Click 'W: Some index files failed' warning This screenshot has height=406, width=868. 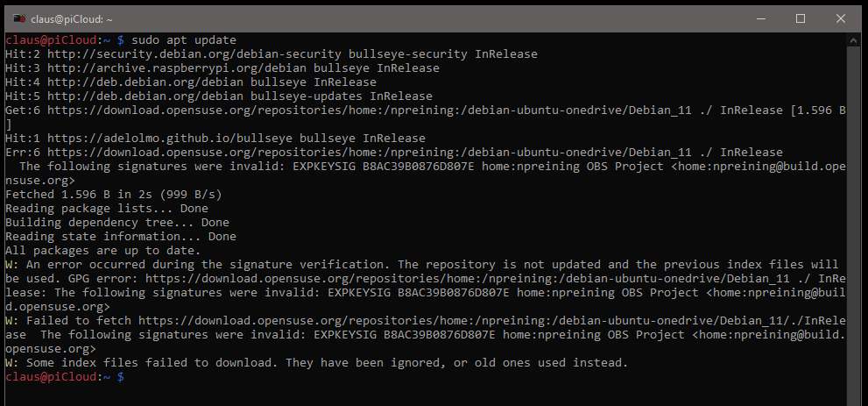pyautogui.click(x=317, y=363)
